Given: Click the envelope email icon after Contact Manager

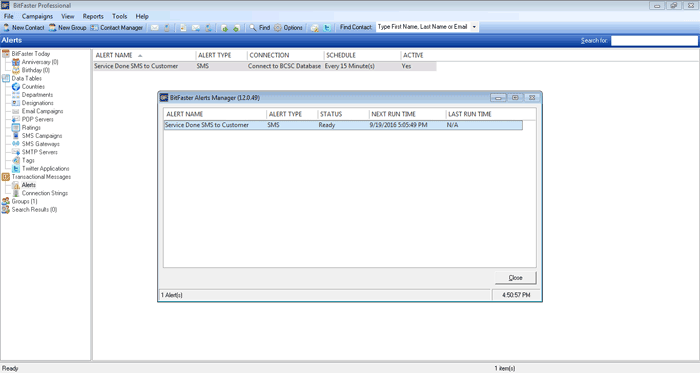Looking at the screenshot, I should tap(154, 28).
